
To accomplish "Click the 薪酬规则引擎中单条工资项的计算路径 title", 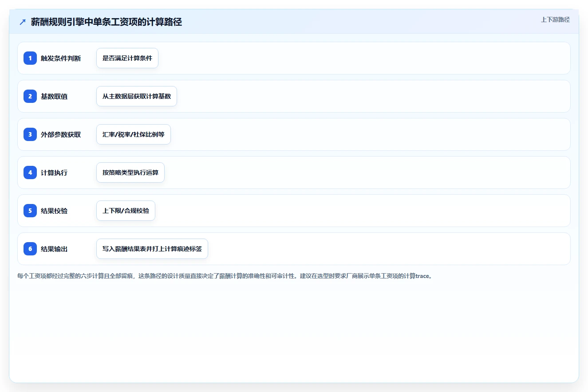I will (x=107, y=22).
